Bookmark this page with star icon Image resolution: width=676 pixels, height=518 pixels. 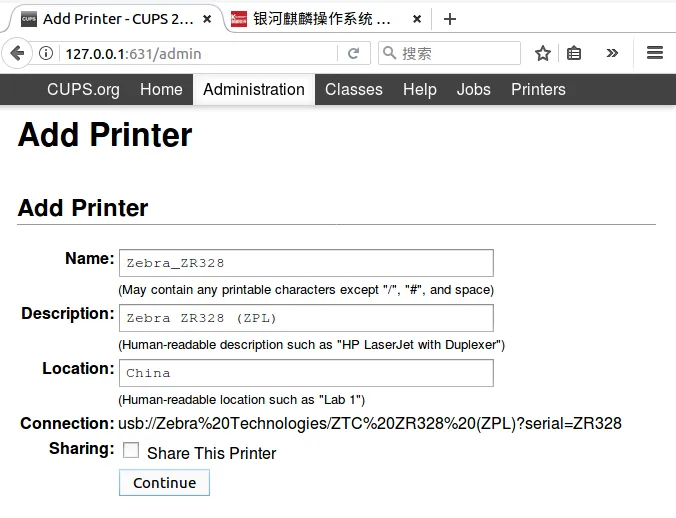click(542, 53)
